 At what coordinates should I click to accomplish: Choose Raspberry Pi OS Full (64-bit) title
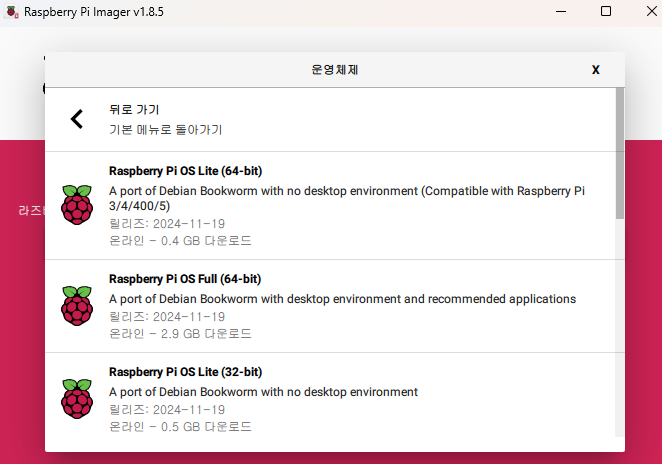coord(185,279)
